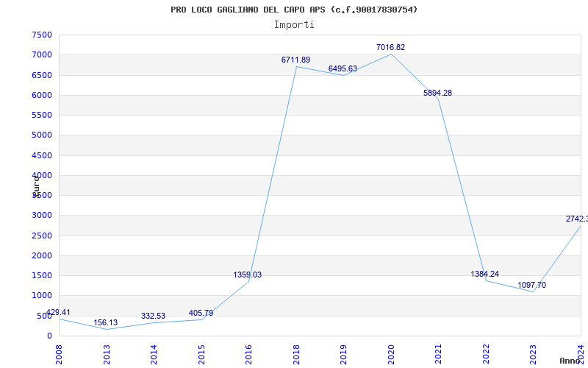Viewport: 588px width, 368px height.
Task: Click the 405.79 data label
Action: click(x=201, y=314)
